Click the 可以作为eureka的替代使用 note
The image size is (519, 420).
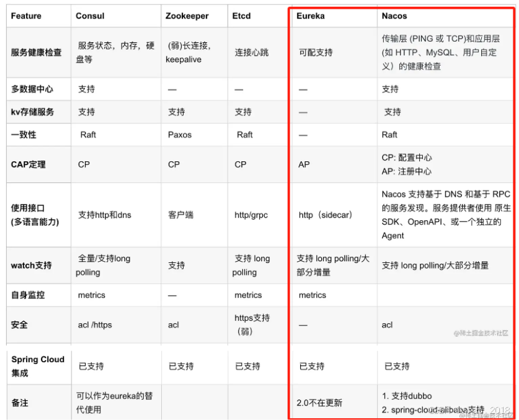[115, 403]
